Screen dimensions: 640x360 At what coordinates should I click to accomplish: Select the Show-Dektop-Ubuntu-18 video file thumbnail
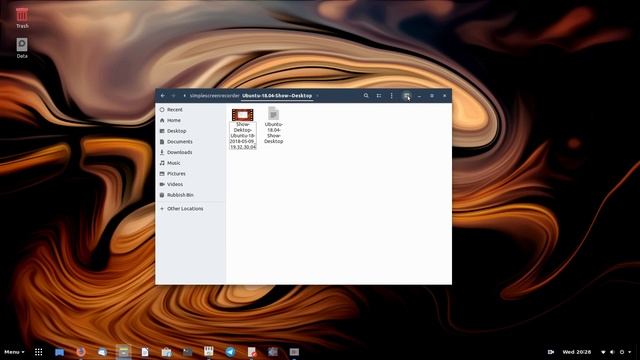243,115
